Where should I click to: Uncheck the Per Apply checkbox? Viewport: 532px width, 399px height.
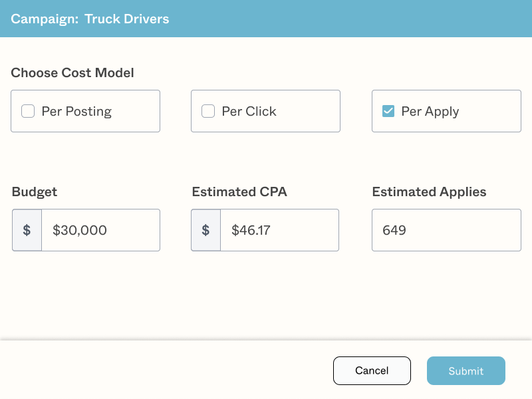click(x=388, y=112)
